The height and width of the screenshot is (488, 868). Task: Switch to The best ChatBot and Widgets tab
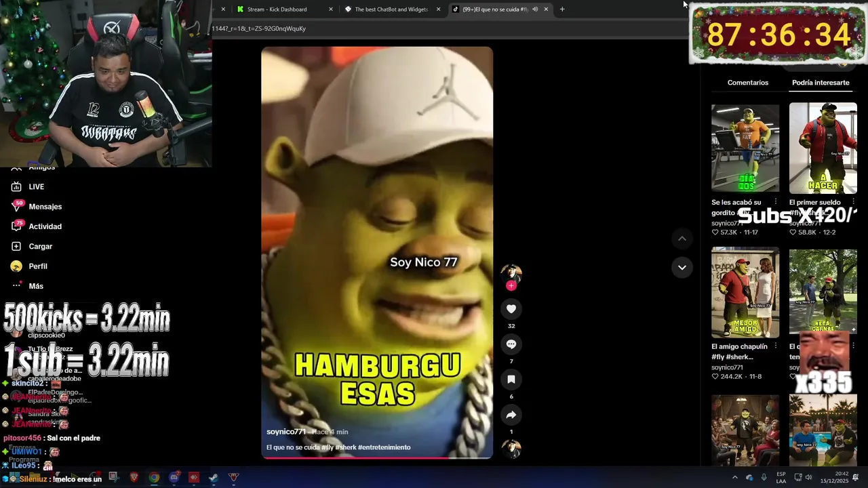tap(391, 9)
